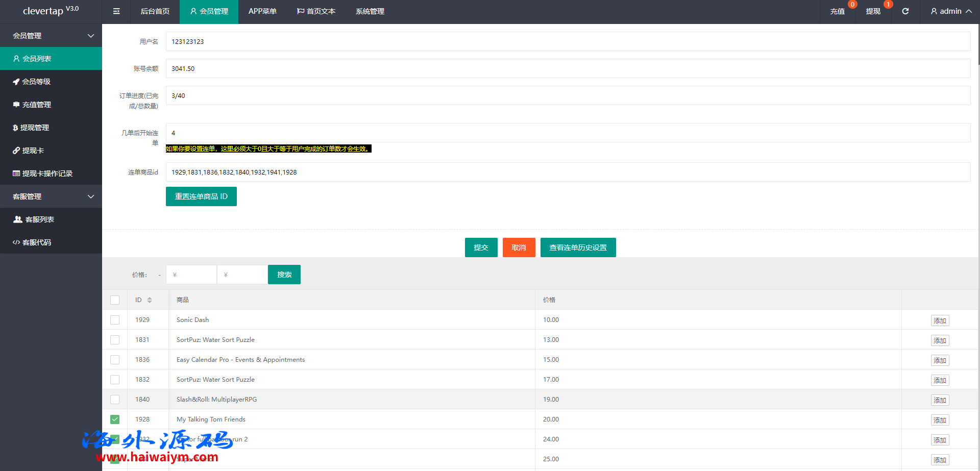Click the refresh icon in top bar
This screenshot has height=471, width=980.
pyautogui.click(x=905, y=11)
